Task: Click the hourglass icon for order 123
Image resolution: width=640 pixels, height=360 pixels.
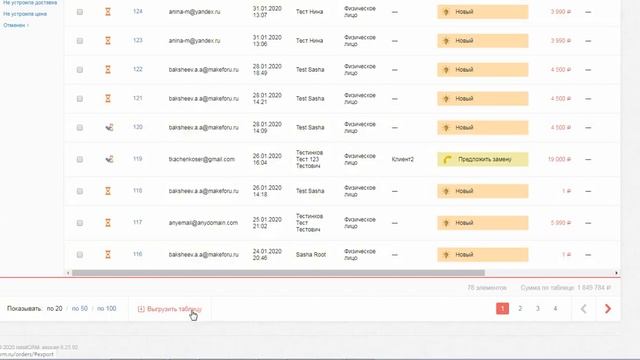Action: (x=108, y=41)
